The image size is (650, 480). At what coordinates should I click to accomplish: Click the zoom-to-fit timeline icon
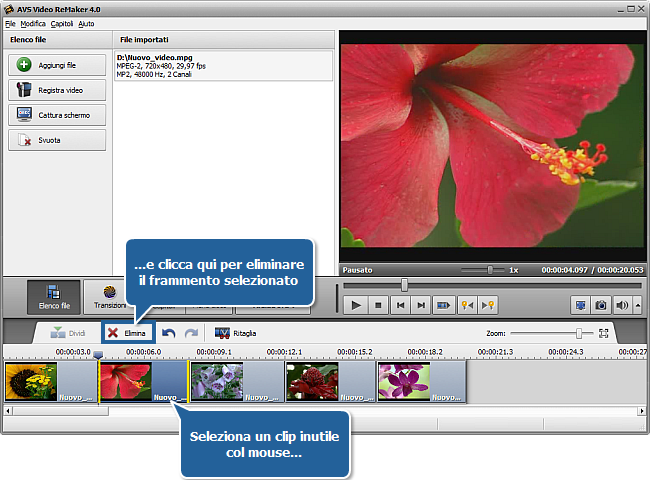pyautogui.click(x=604, y=333)
